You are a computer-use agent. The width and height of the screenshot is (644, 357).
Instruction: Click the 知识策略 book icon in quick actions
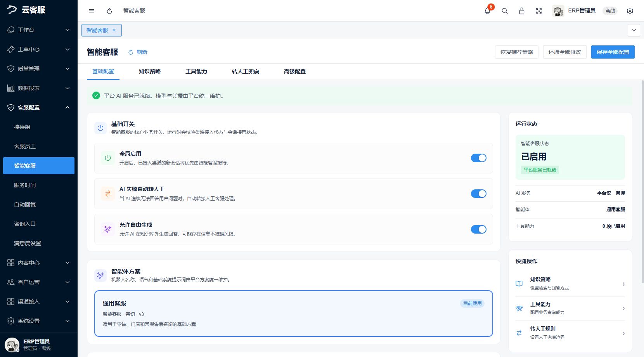[x=519, y=284]
